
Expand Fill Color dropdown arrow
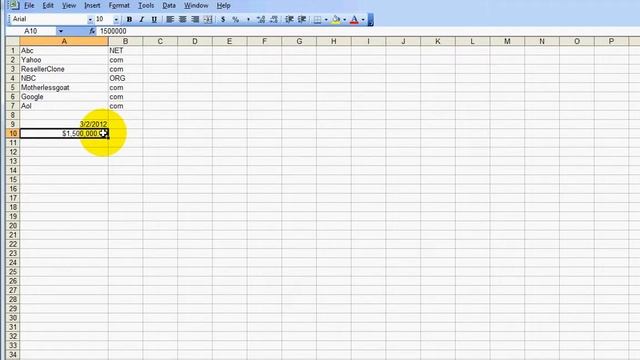click(344, 19)
